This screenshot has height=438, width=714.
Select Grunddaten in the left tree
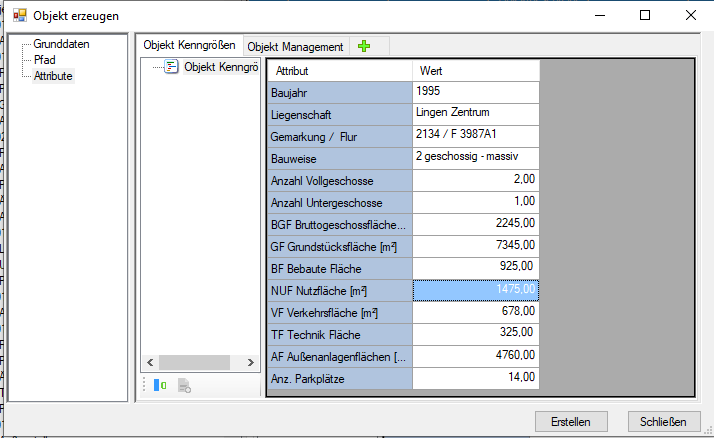point(61,44)
